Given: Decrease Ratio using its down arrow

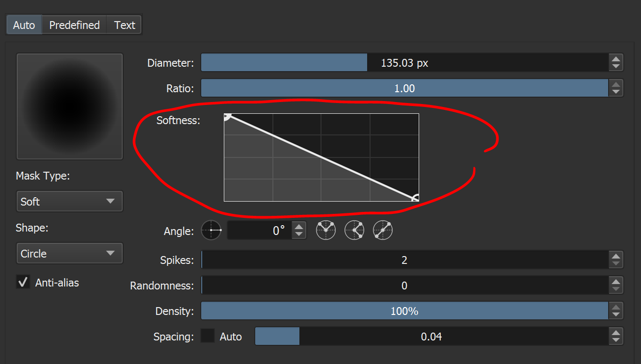Looking at the screenshot, I should point(616,93).
